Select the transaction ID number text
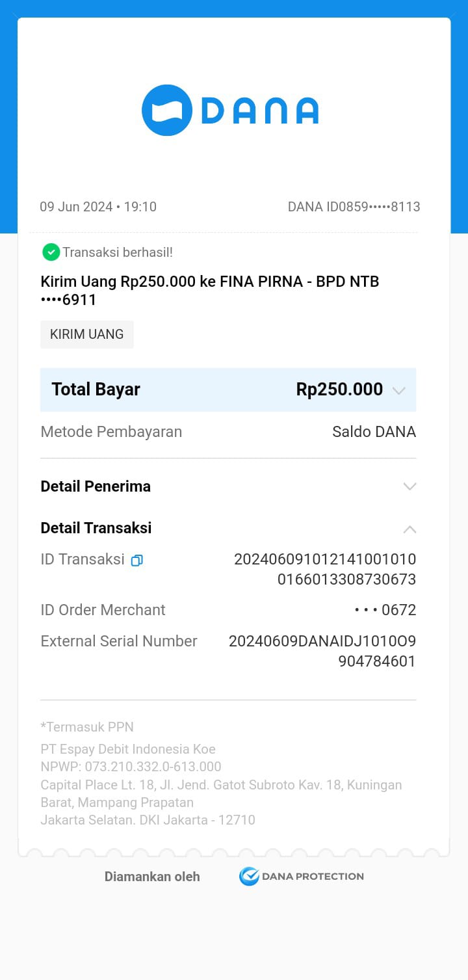Screen dimensions: 468x980 coord(325,569)
